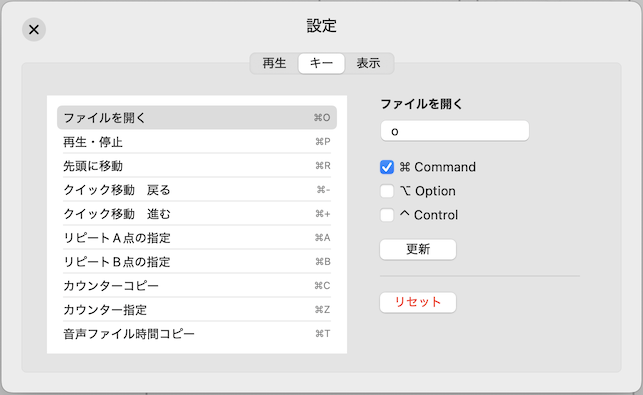Select the 再生・停止 shortcut row
The height and width of the screenshot is (395, 643).
click(x=197, y=142)
